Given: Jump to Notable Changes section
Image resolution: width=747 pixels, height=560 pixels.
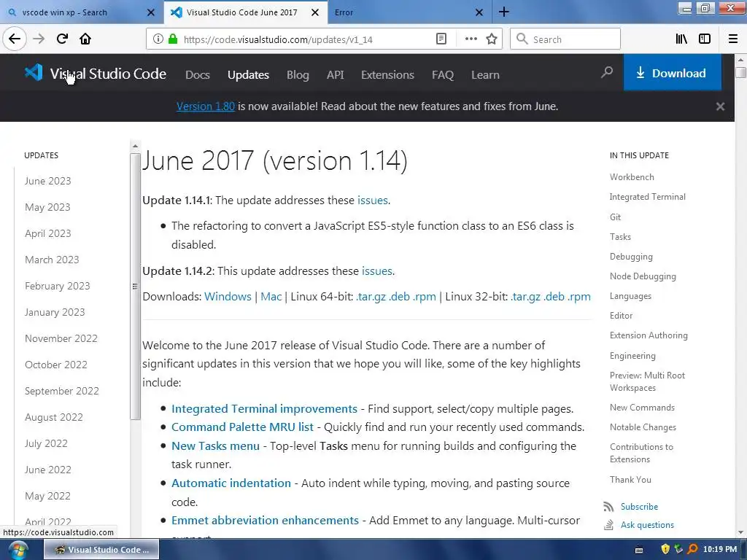Looking at the screenshot, I should [x=643, y=427].
